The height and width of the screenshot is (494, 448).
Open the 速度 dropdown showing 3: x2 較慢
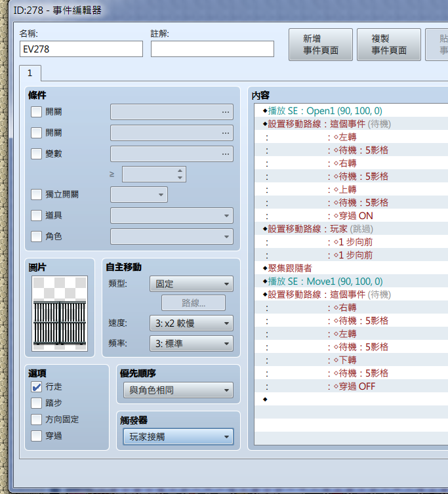tap(192, 323)
